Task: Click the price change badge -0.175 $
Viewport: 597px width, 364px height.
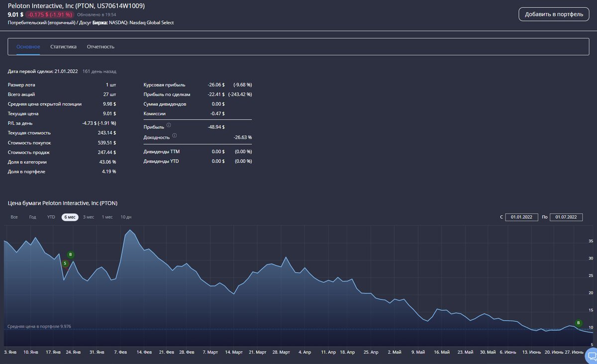Action: [x=50, y=14]
